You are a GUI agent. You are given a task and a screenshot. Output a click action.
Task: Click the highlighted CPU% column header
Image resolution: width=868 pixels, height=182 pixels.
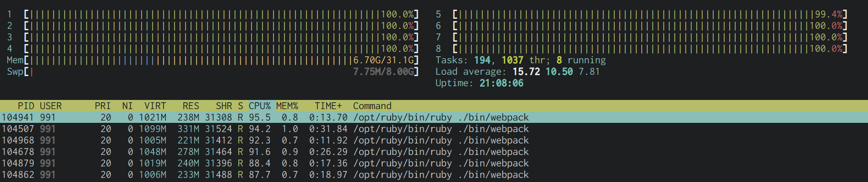[x=260, y=106]
